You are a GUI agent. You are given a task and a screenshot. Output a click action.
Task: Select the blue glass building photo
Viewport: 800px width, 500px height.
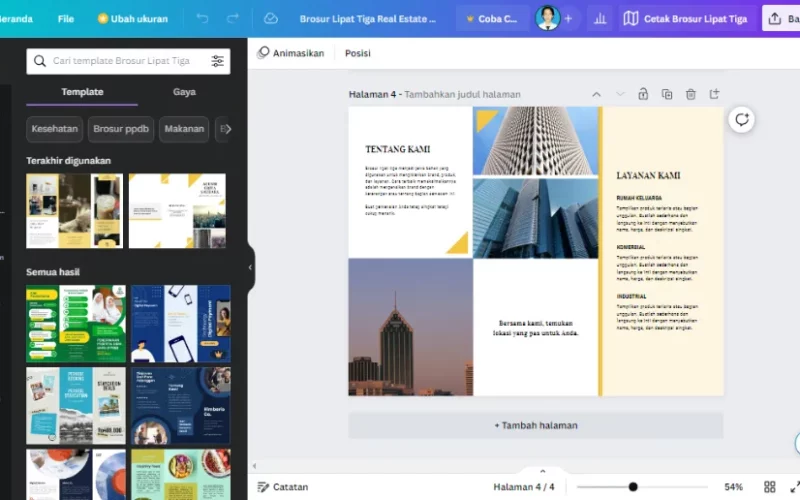click(x=535, y=218)
